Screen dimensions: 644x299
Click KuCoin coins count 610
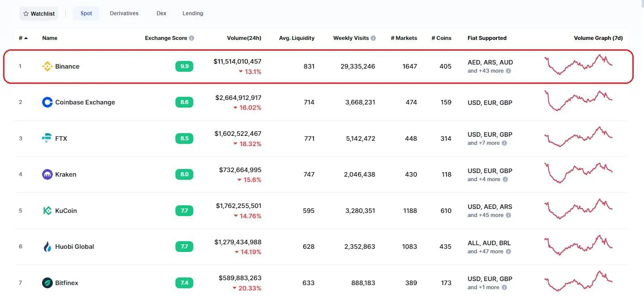(446, 211)
